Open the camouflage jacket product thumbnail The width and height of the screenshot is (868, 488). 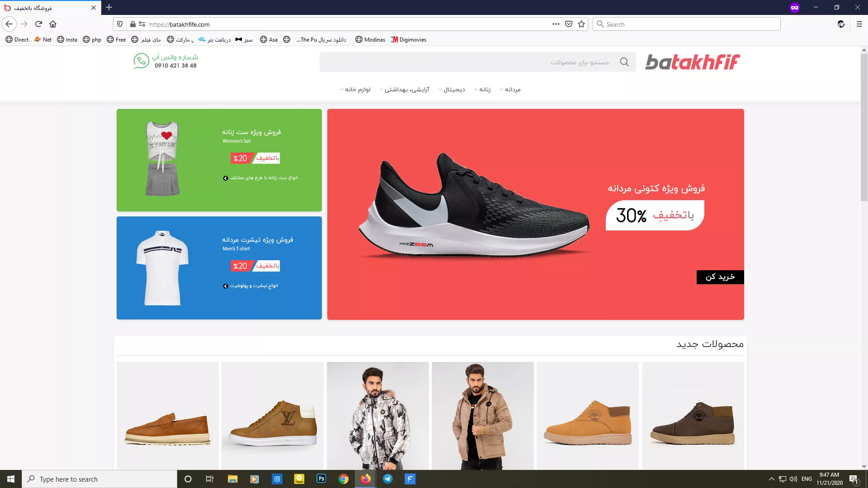377,416
